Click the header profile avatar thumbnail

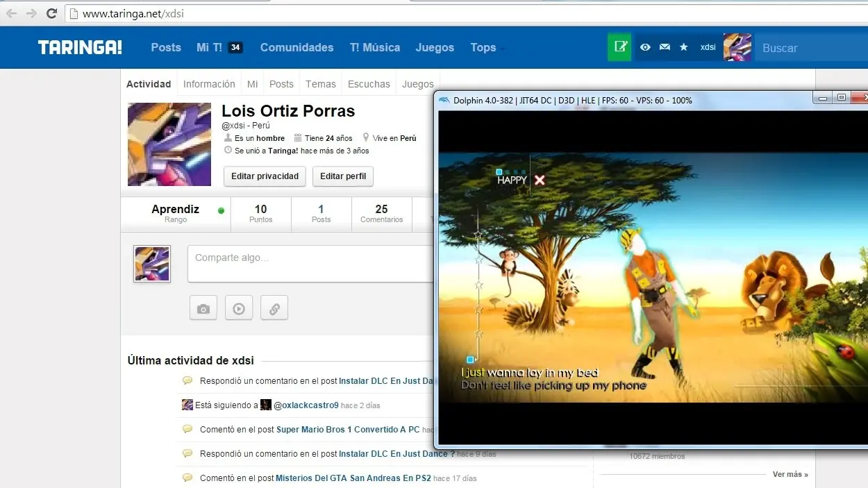(x=737, y=47)
